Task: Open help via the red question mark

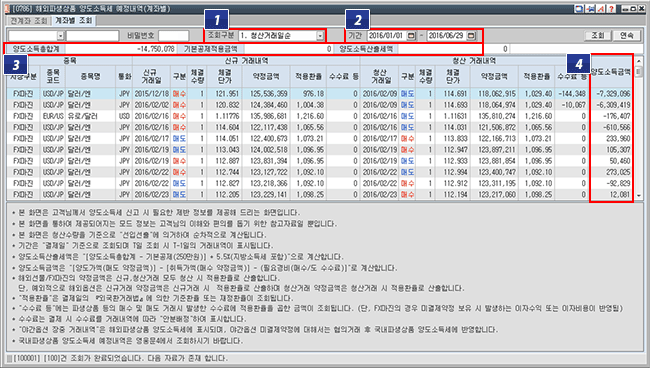Action: coord(611,8)
